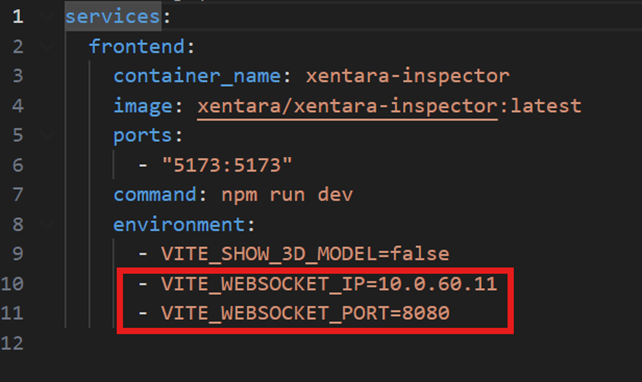Click the VITE_WEBSOCKET_IP=10.0.60.11 entry

(x=329, y=284)
